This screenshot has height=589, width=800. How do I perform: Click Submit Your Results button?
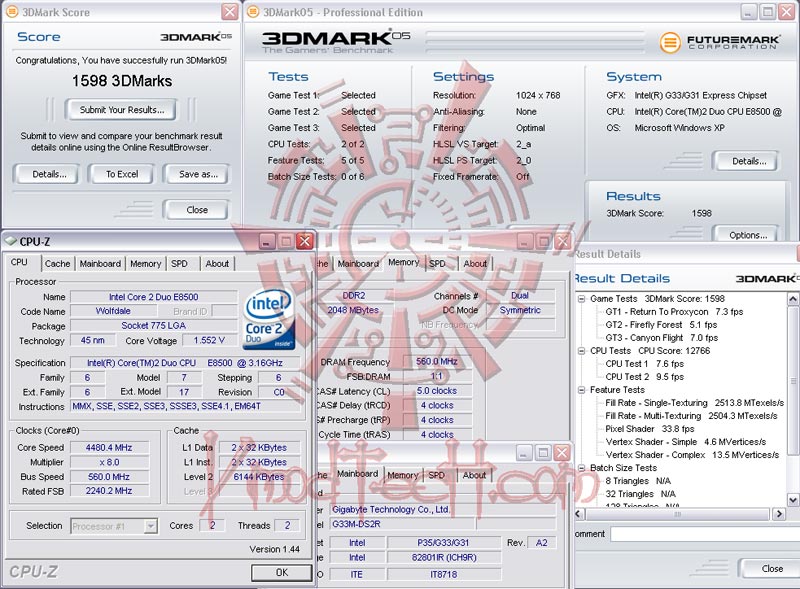tap(121, 110)
